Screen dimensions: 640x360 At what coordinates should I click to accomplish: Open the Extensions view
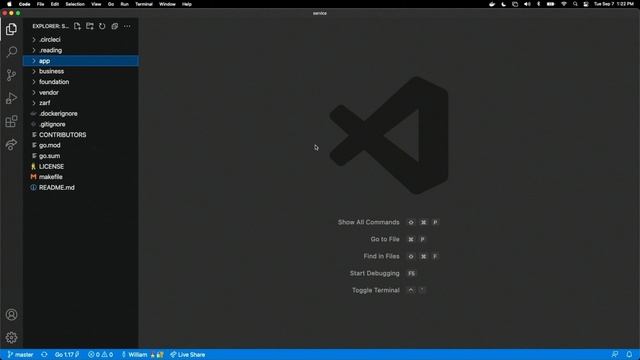tap(11, 121)
